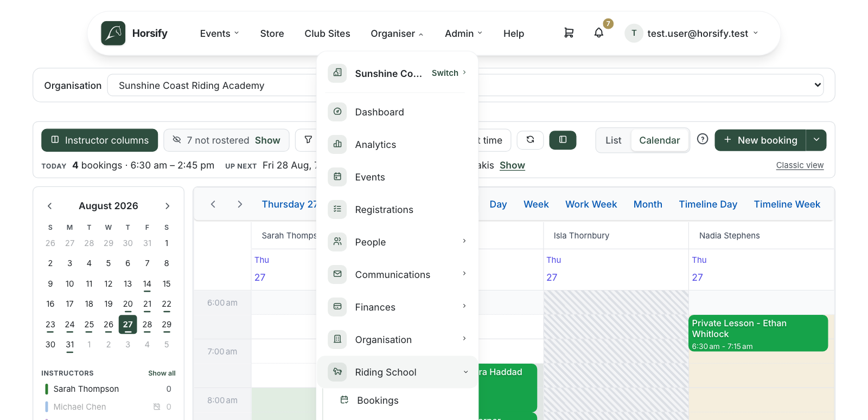Open the shopping cart
Viewport: 868px width, 420px height.
pos(569,33)
